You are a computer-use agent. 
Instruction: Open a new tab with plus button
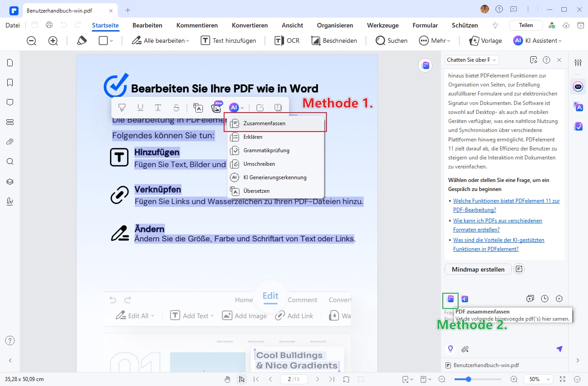pos(128,9)
